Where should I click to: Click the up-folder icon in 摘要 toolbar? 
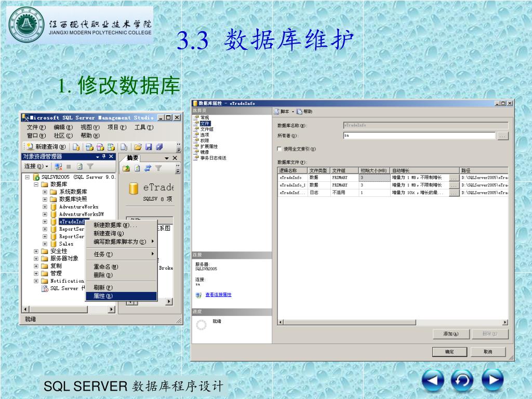(126, 168)
